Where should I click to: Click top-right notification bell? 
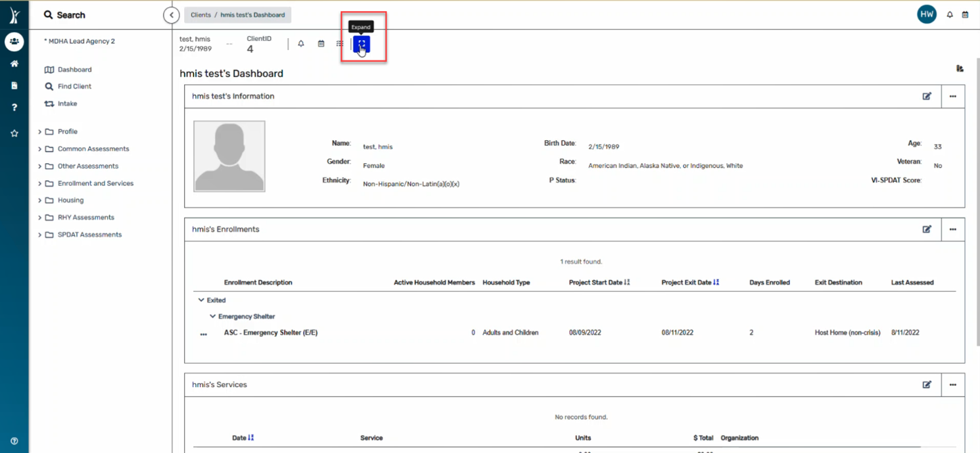[950, 14]
